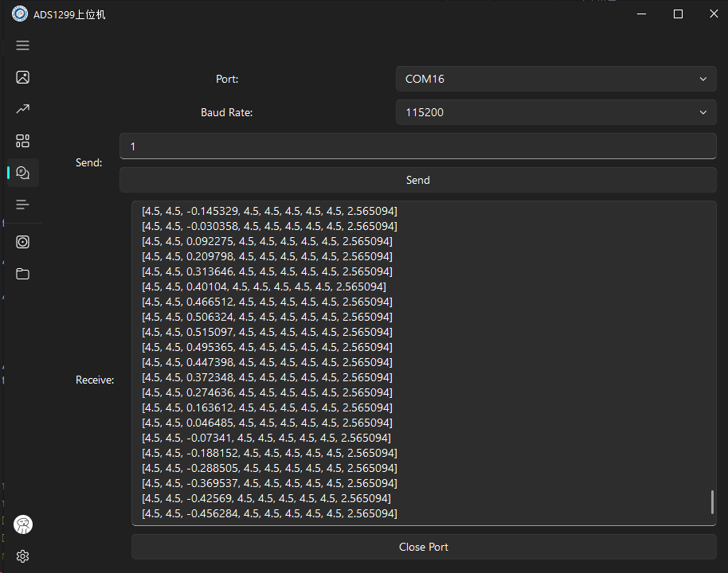This screenshot has height=573, width=728.
Task: Click the row containing 0.209798
Action: pos(267,256)
